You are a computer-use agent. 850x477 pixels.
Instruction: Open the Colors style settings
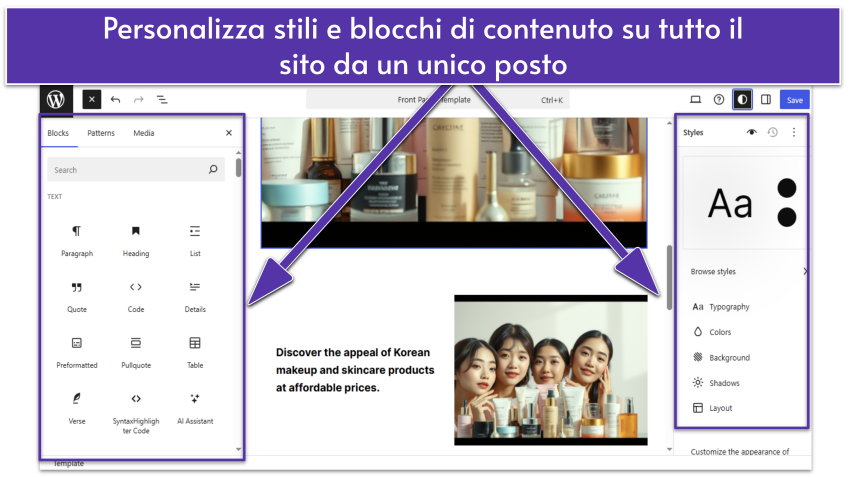[720, 332]
